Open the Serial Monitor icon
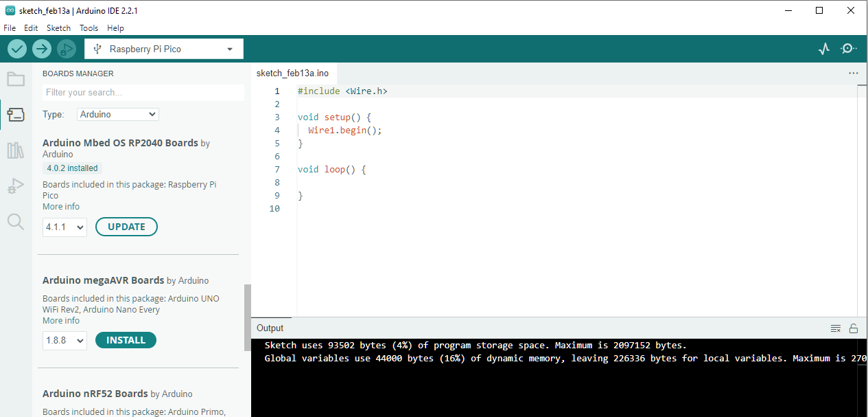The image size is (868, 417). pyautogui.click(x=848, y=49)
